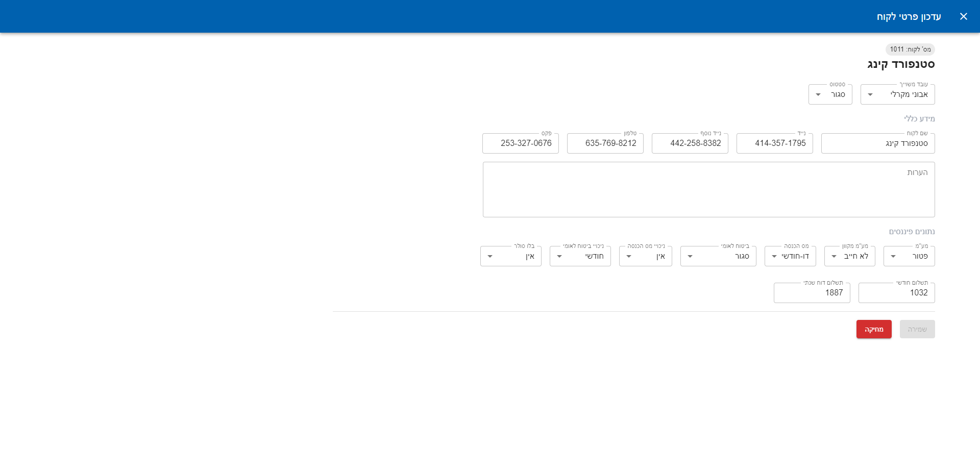Viewport: 980px width, 474px height.
Task: Click the פקס fax number field
Action: tap(520, 143)
